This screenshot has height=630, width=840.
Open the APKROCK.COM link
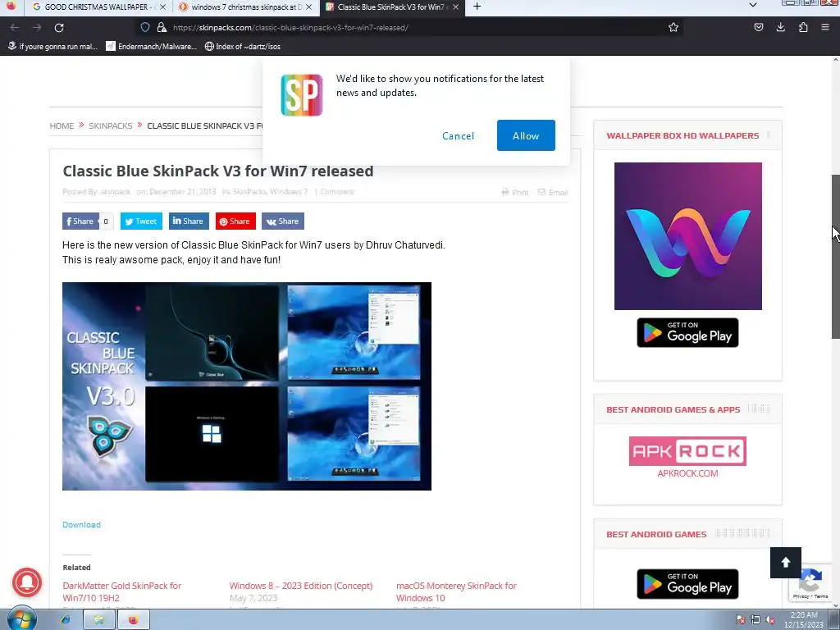coord(688,473)
